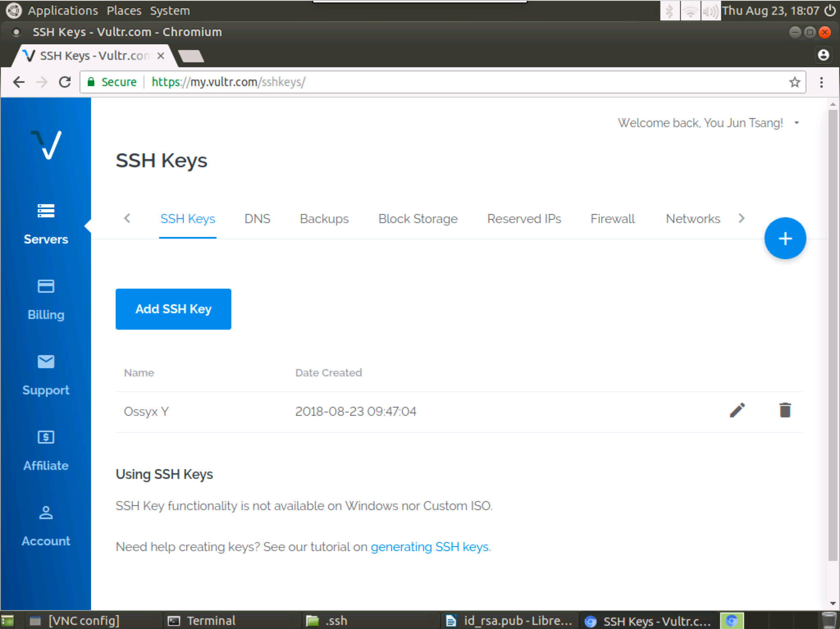Select the SSH Keys tab
The image size is (840, 629).
click(187, 219)
